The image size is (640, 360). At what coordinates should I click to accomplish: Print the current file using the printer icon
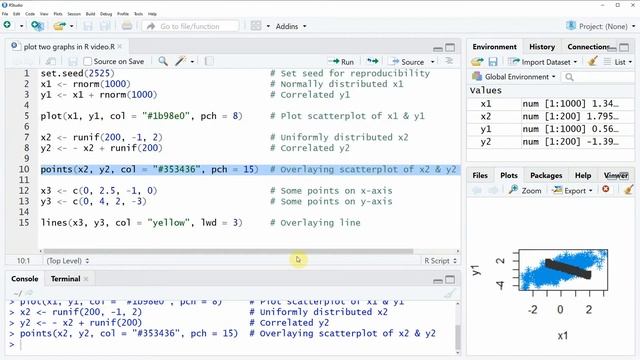(x=127, y=26)
